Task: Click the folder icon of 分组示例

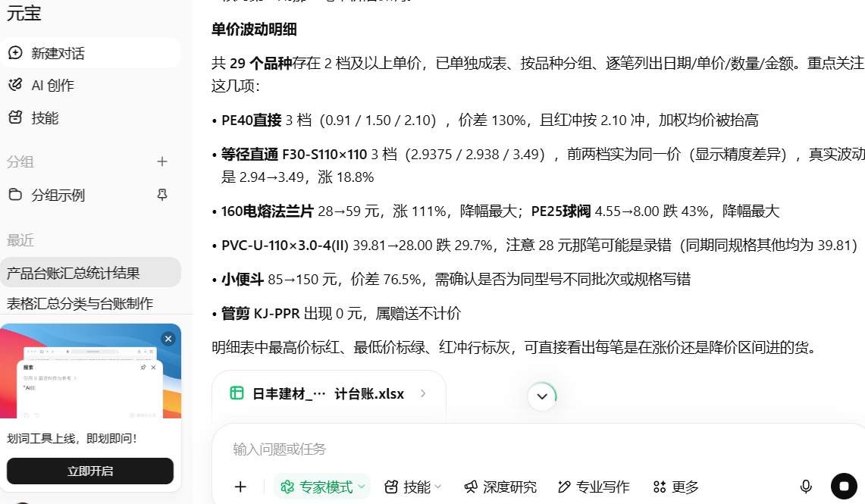Action: (x=15, y=195)
